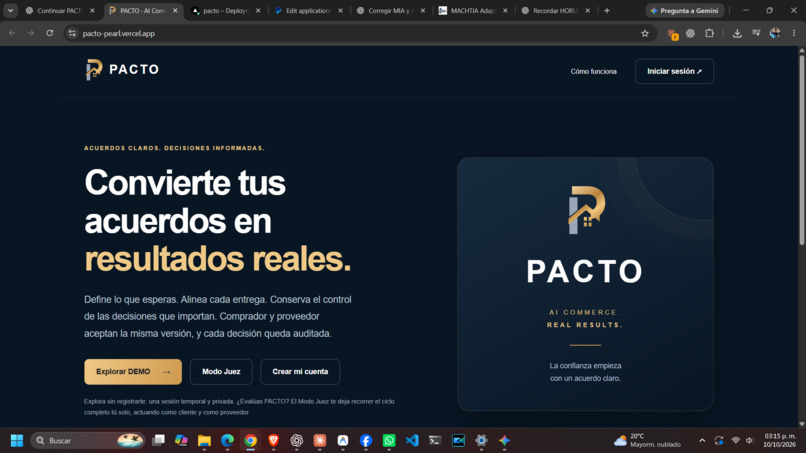This screenshot has width=806, height=453.
Task: Open the orange extension with notification badge
Action: [672, 34]
